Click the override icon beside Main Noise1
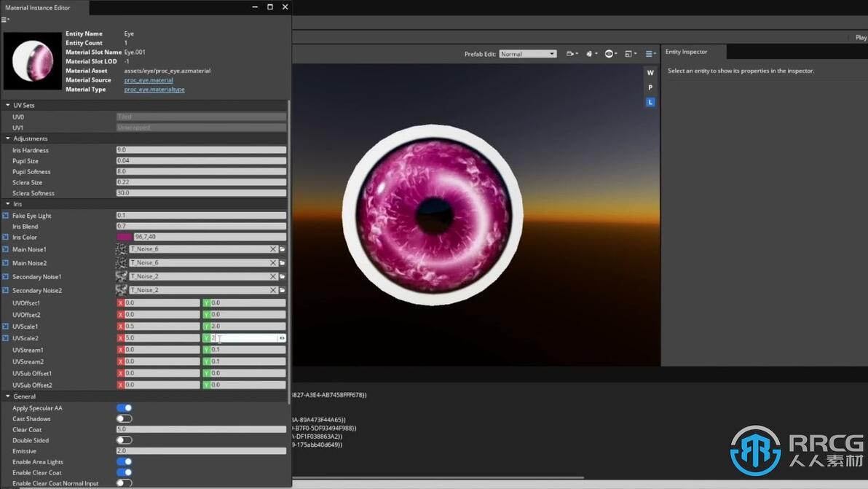 tap(6, 249)
